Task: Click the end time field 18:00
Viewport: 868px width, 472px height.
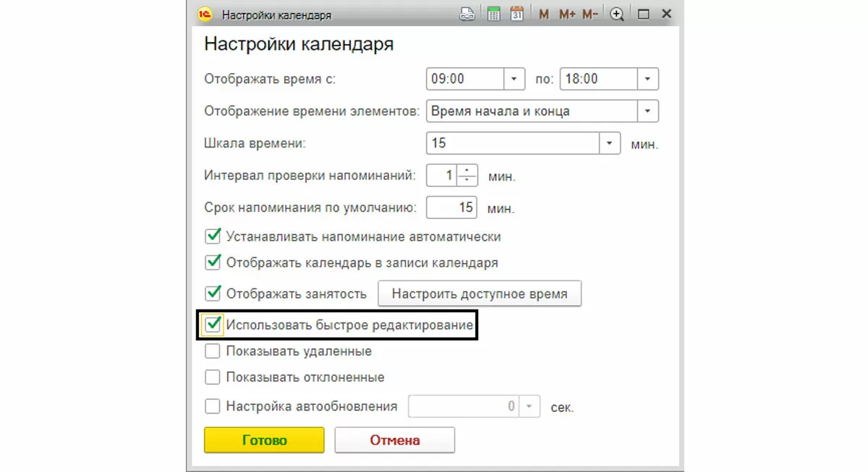Action: pyautogui.click(x=598, y=79)
